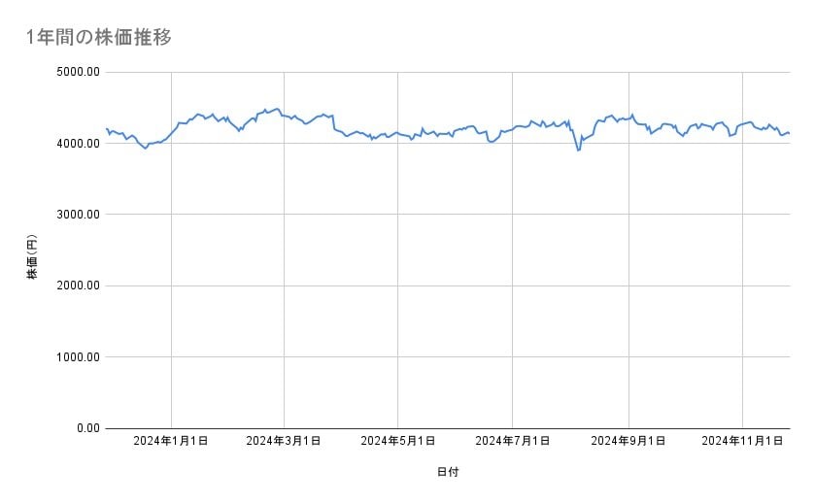Click the vertical gridline above 2024年7月1日
This screenshot has width=815, height=504.
[x=512, y=291]
